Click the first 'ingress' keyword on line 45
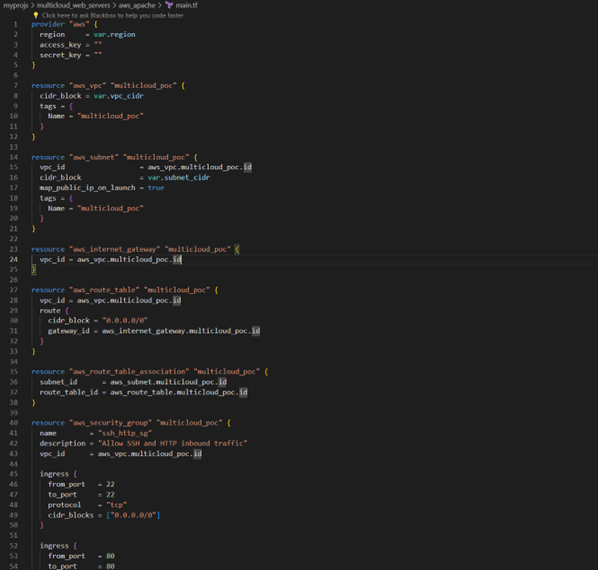The width and height of the screenshot is (598, 570). pos(54,474)
